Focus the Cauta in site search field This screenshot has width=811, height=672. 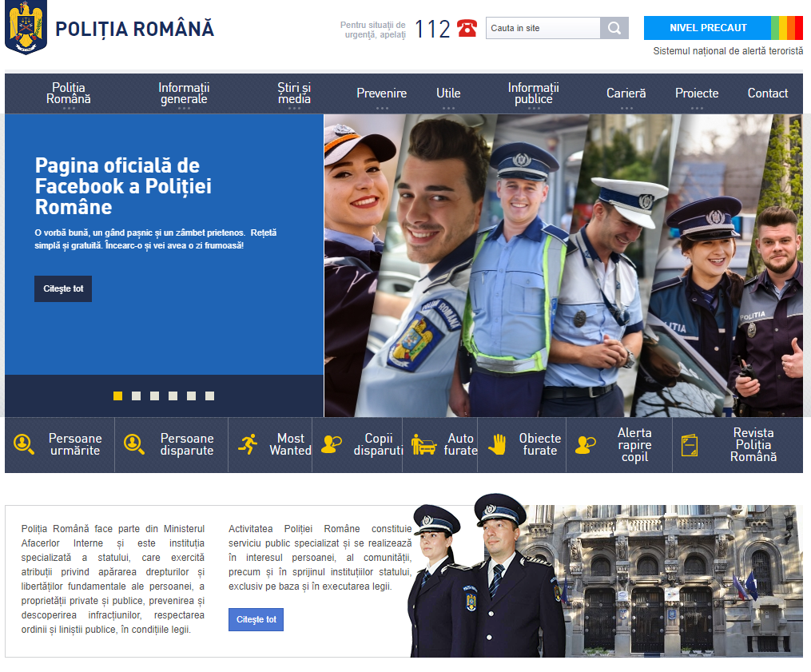pos(543,28)
